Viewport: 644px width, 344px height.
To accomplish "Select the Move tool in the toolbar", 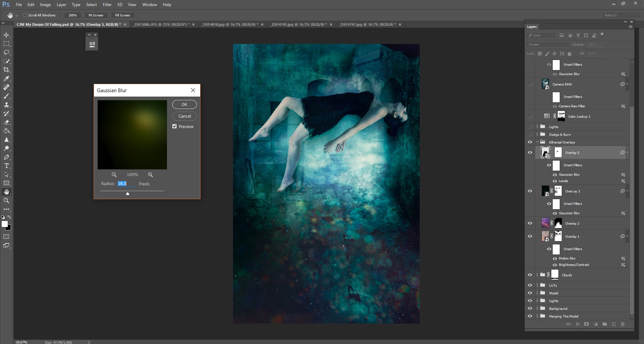I will click(x=7, y=35).
